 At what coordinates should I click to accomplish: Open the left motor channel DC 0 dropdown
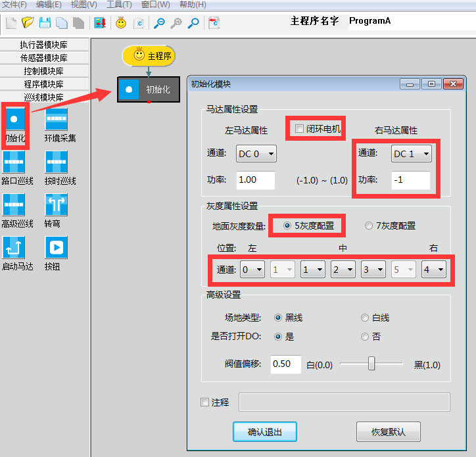point(256,154)
